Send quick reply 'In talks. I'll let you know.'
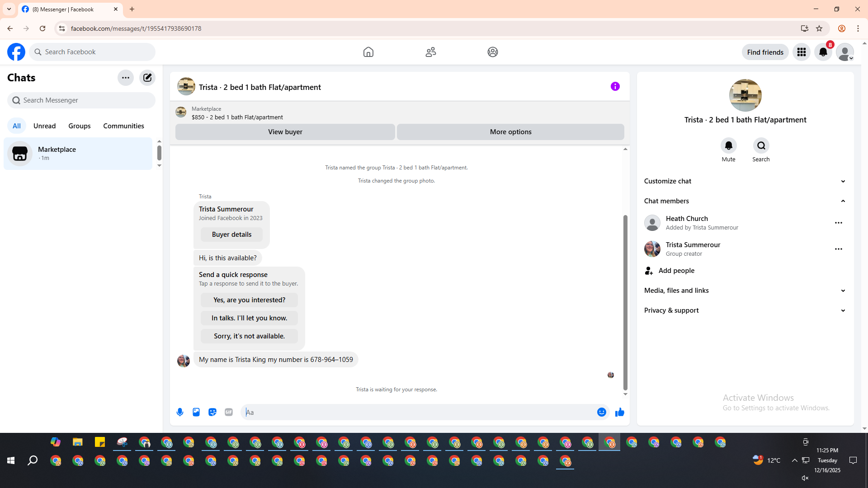 (x=249, y=318)
